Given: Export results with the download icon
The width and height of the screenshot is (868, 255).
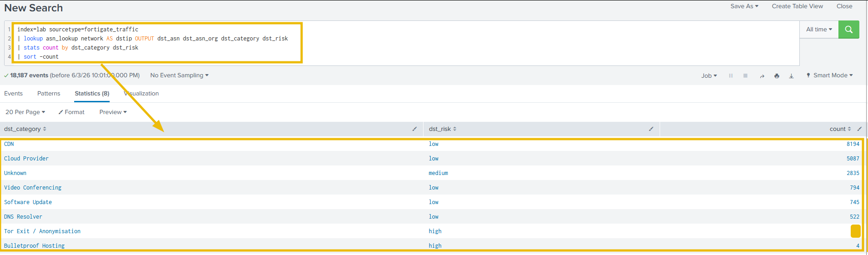Looking at the screenshot, I should point(791,76).
